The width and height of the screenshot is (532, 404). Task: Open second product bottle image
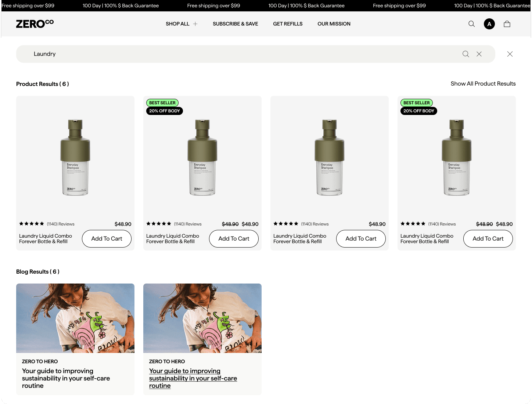[202, 157]
